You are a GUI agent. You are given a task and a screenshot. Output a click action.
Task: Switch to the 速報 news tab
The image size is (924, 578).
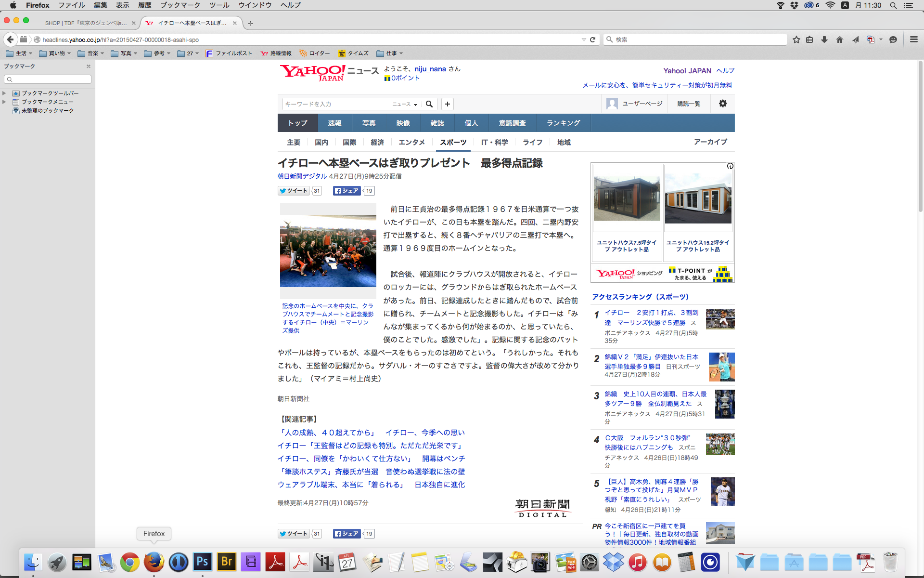[x=334, y=123]
